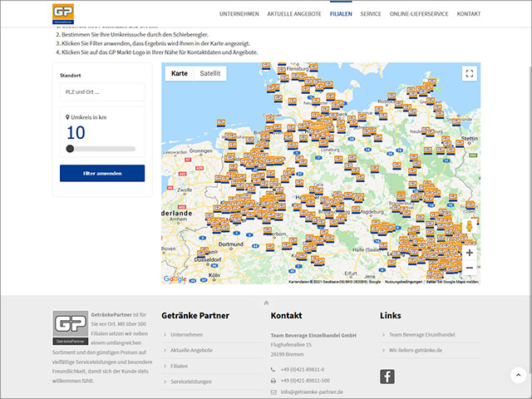Click the PLZ und Ort input field

(x=102, y=92)
